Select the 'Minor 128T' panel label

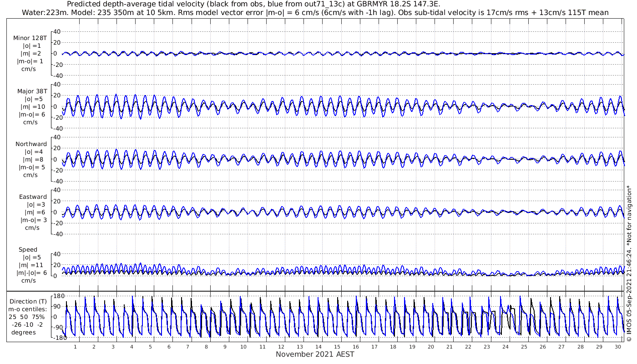tap(30, 38)
